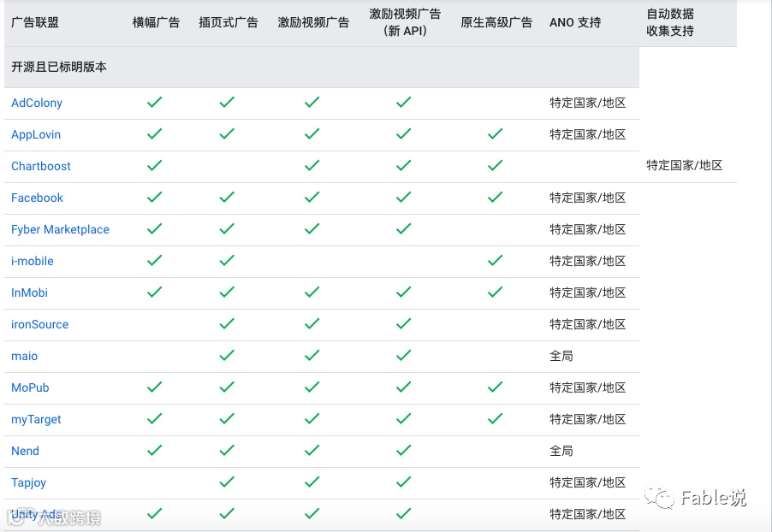Click Chartboost's 激励视频广告 checkmark
This screenshot has width=772, height=532.
(x=312, y=166)
